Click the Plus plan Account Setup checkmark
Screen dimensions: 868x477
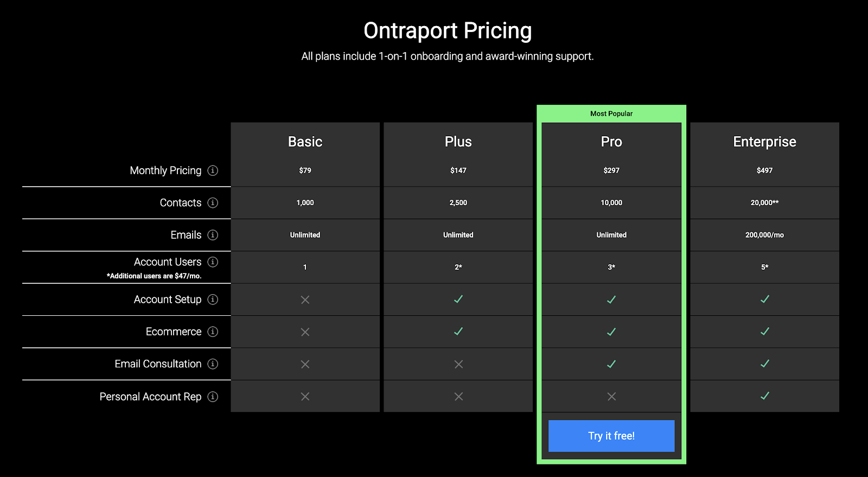point(458,299)
